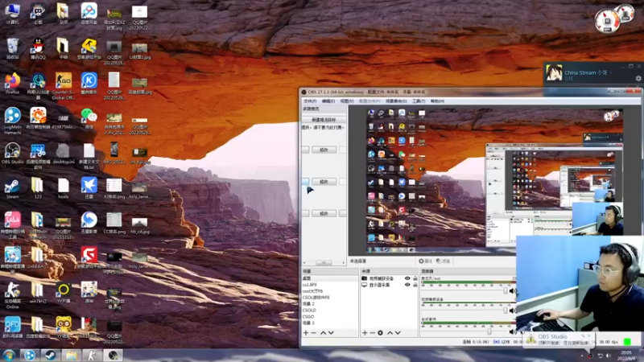
Task: Open the 文件(F) menu in OBS
Action: point(310,101)
